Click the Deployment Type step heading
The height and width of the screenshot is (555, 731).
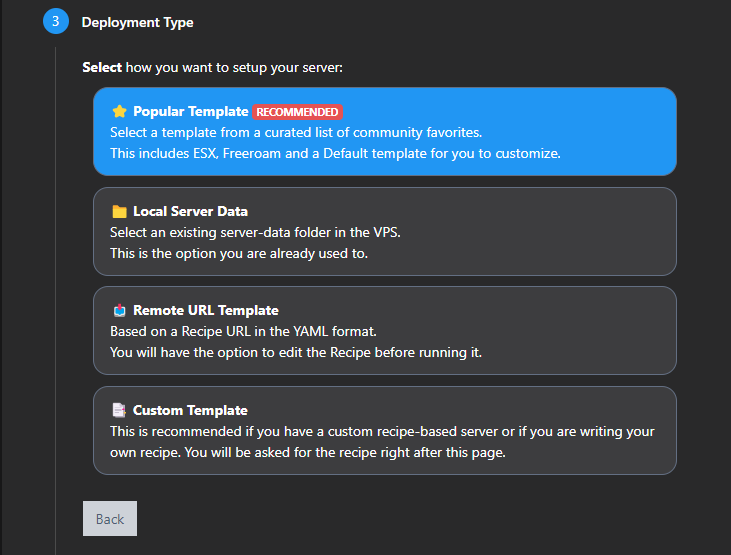coord(137,22)
